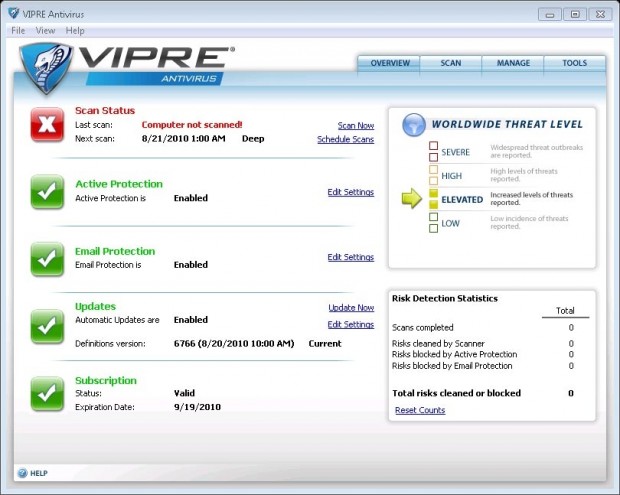The image size is (620, 495).
Task: Click the VIPRE snake shield logo
Action: pyautogui.click(x=46, y=68)
